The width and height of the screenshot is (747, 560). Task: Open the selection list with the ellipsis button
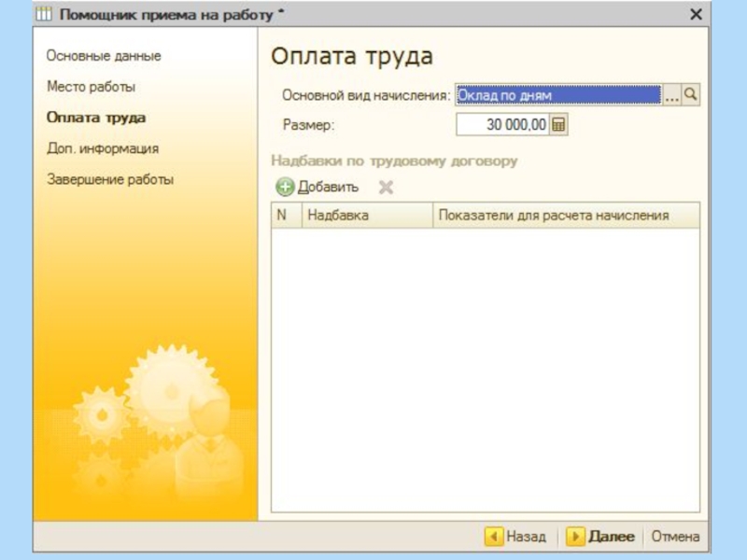tap(671, 95)
